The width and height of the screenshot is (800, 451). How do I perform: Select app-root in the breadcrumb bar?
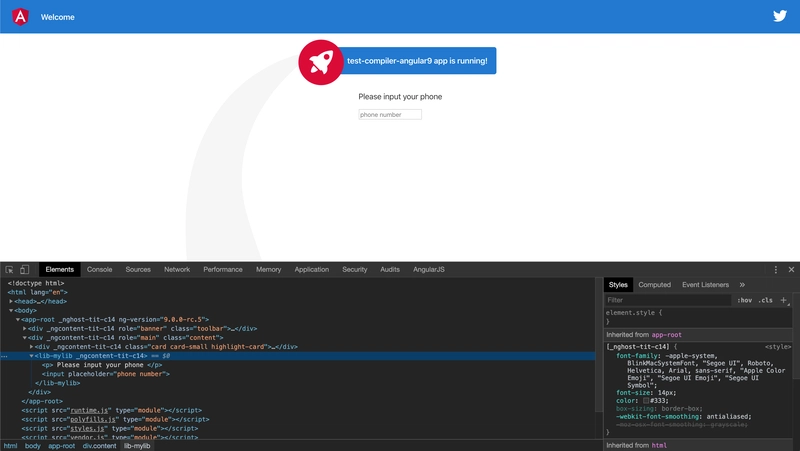[x=62, y=446]
